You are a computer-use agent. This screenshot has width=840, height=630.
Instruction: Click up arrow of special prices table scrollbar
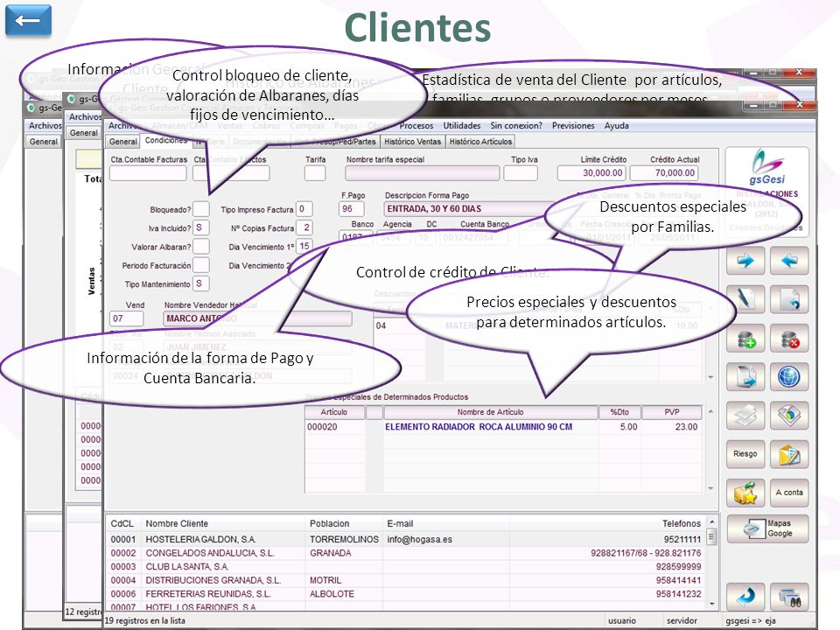point(710,411)
